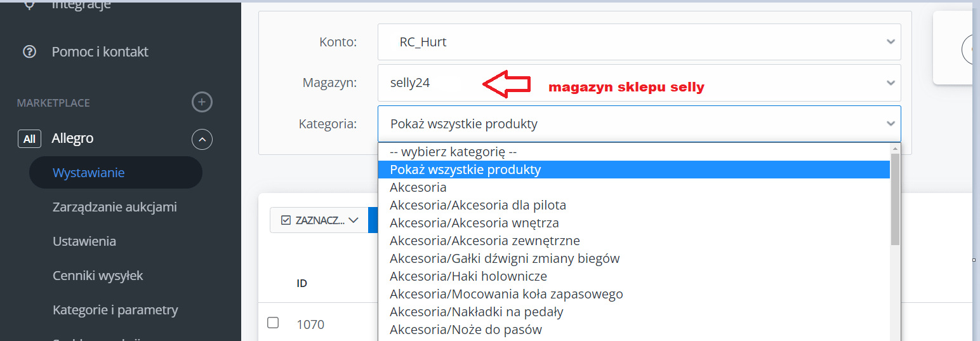The image size is (980, 341).
Task: Open Cenniki wysyłek page
Action: point(98,276)
